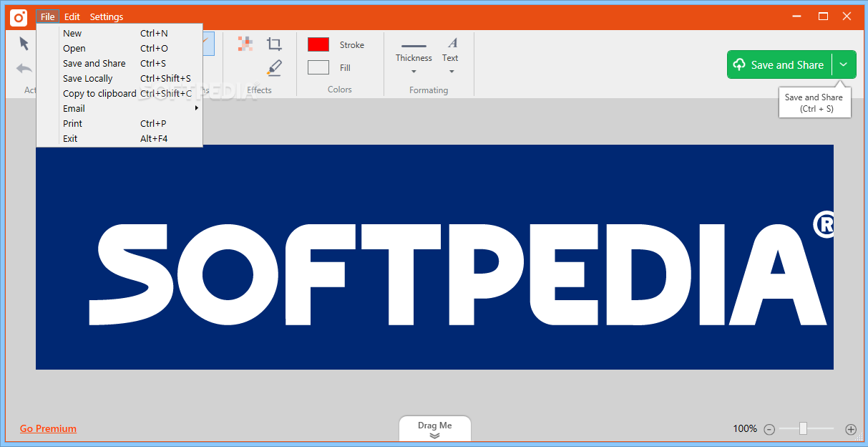Expand the Save and Share options chevron
This screenshot has height=447, width=868.
844,64
